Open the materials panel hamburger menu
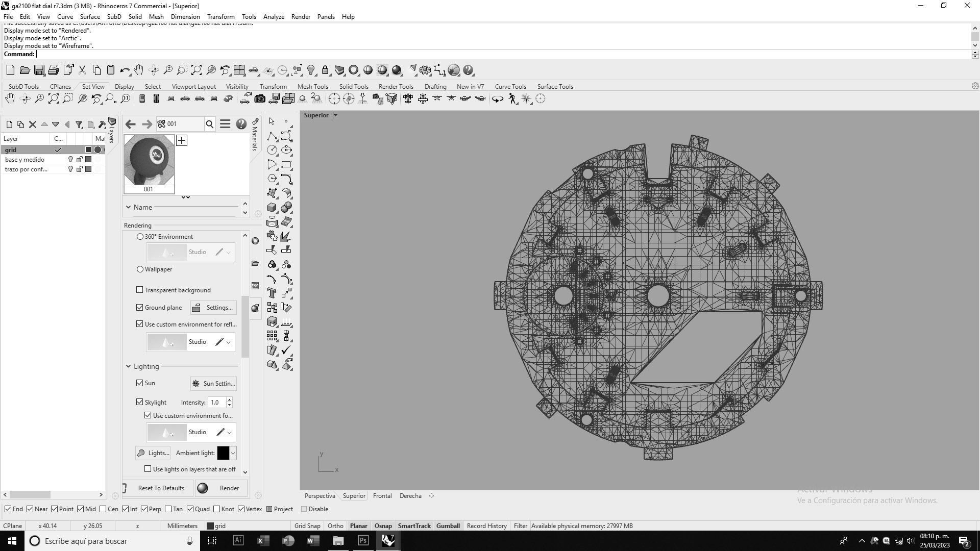 pos(225,124)
